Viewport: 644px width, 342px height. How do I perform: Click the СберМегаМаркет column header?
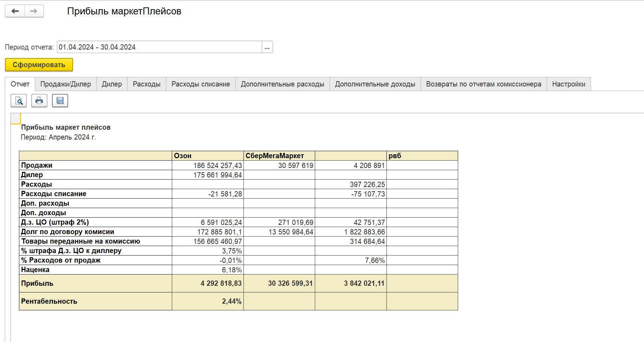279,156
